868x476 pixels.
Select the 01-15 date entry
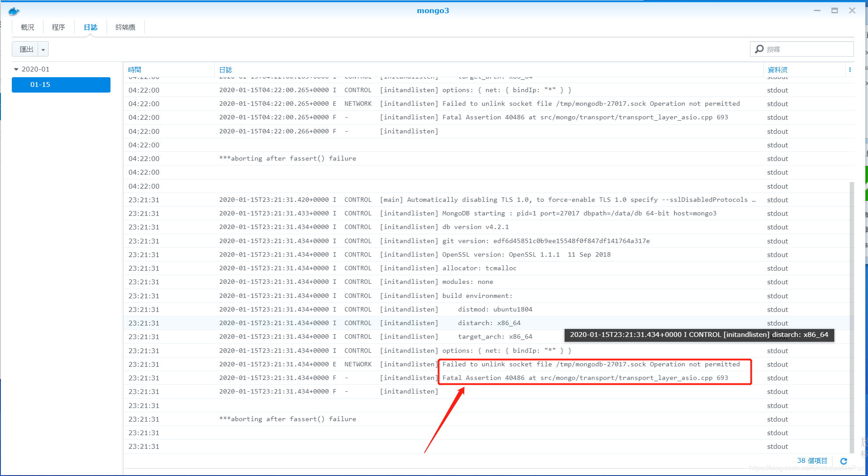pos(61,85)
